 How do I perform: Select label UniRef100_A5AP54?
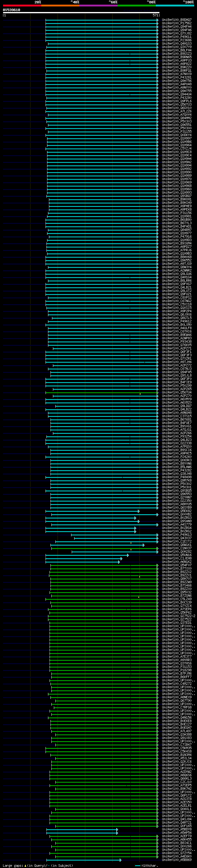coord(177,833)
